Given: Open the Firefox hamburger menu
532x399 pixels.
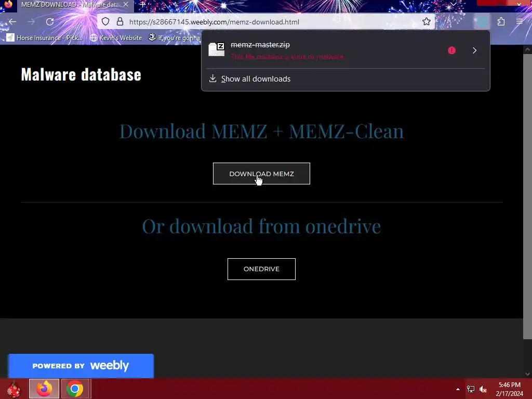Looking at the screenshot, I should pyautogui.click(x=520, y=22).
